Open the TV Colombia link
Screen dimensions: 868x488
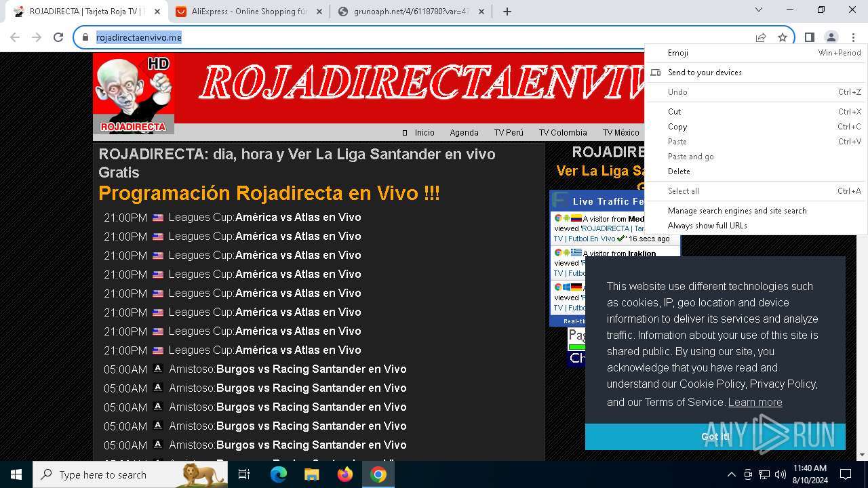(563, 133)
